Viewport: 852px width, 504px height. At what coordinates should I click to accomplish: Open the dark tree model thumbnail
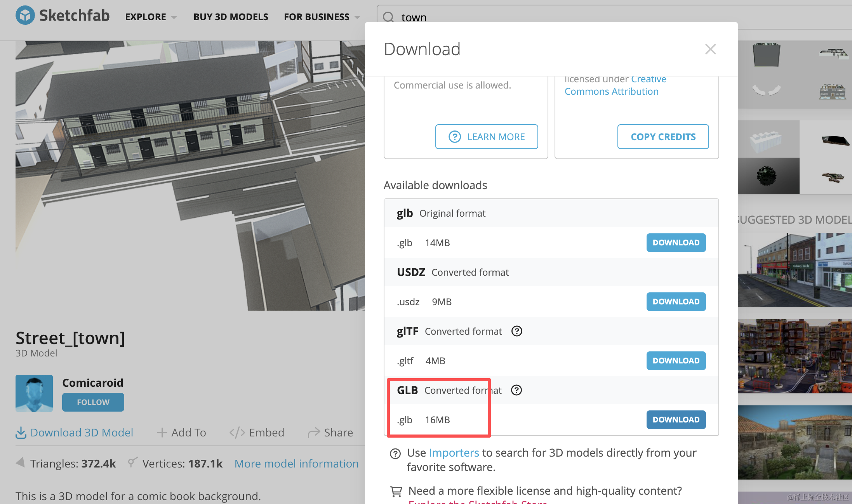pos(769,176)
